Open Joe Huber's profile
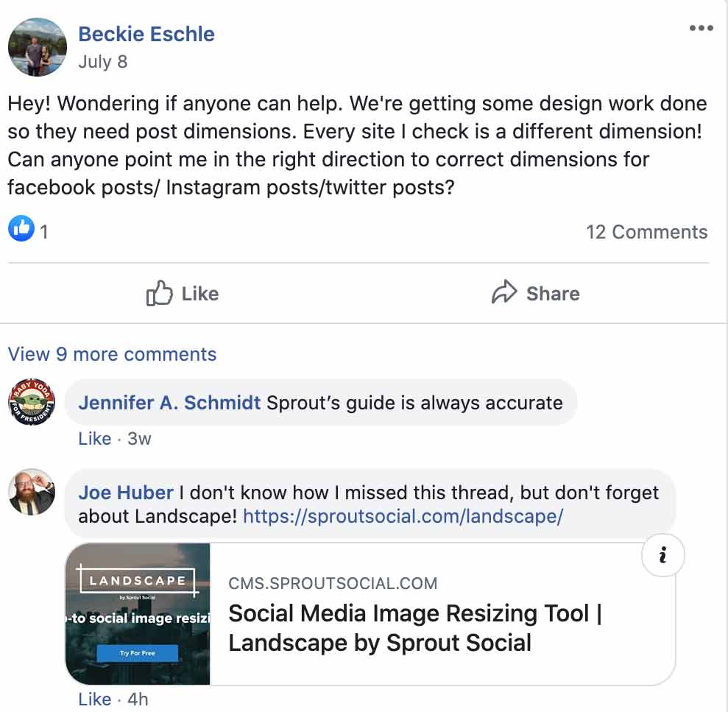728x712 pixels. pos(124,492)
